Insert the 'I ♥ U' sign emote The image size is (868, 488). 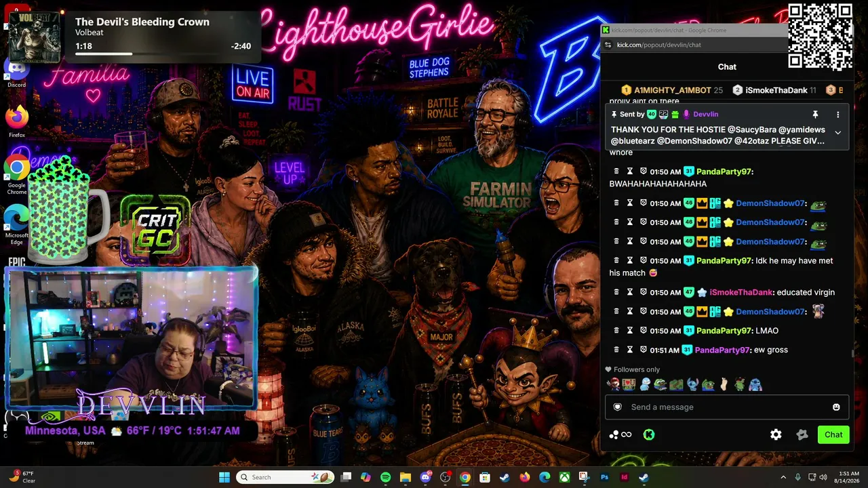tap(629, 385)
